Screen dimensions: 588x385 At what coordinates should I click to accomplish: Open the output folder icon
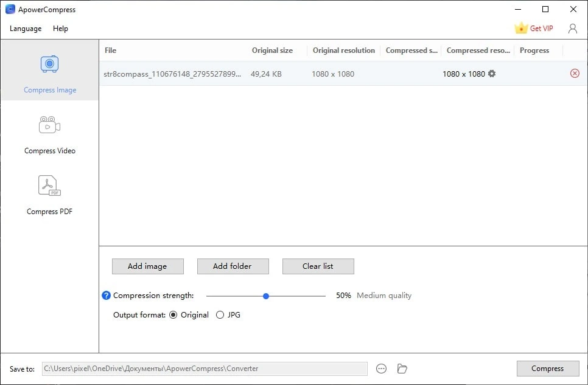tap(402, 369)
